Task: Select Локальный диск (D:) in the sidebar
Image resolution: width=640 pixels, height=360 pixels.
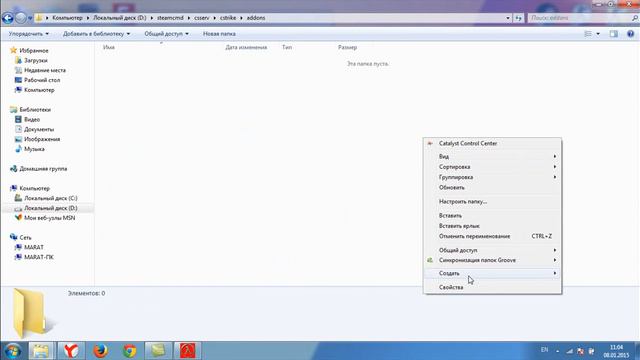Action: click(x=50, y=208)
